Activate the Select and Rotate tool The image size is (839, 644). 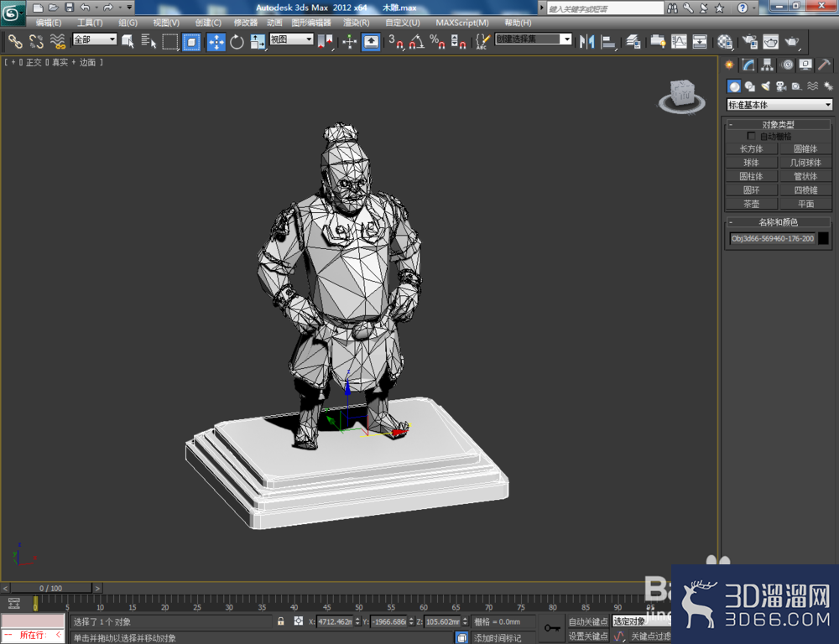click(237, 41)
